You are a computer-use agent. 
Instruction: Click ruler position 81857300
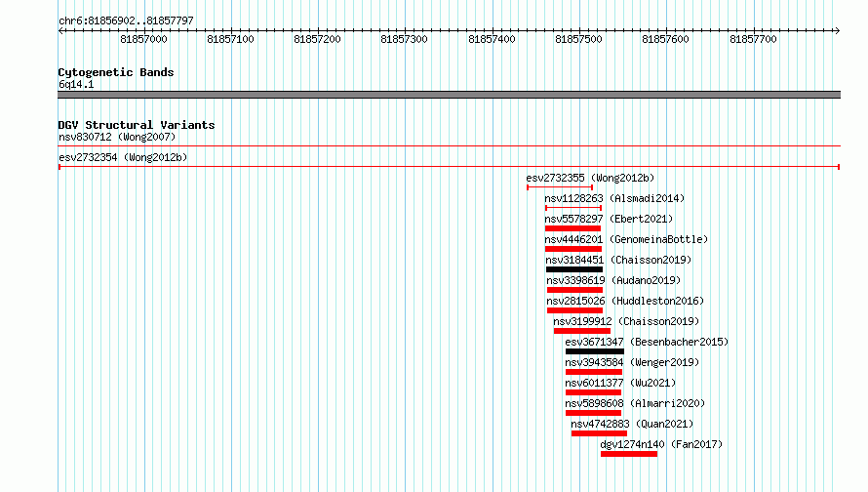[x=404, y=39]
